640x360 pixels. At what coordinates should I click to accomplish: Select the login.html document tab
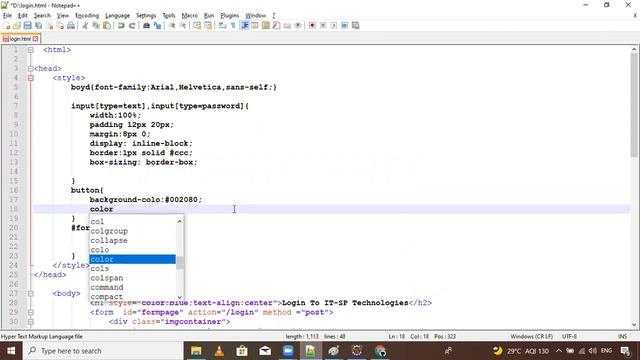(20, 39)
